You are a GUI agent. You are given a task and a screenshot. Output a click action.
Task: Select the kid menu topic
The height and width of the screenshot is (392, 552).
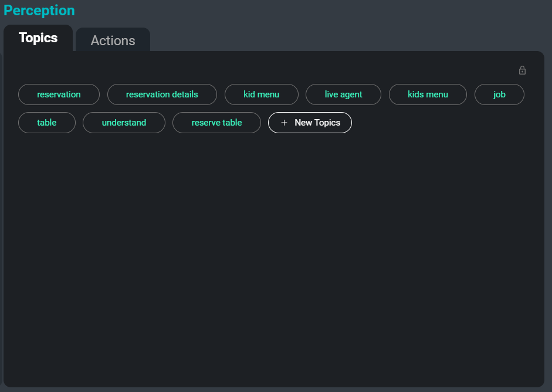[261, 94]
